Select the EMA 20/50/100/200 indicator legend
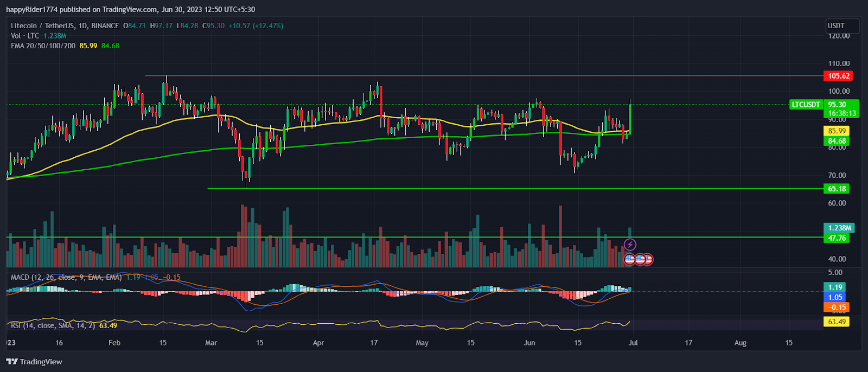The image size is (868, 372). coord(43,46)
